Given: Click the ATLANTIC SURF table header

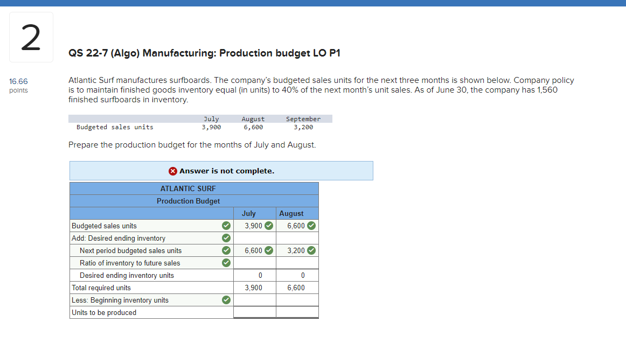Looking at the screenshot, I should point(188,188).
